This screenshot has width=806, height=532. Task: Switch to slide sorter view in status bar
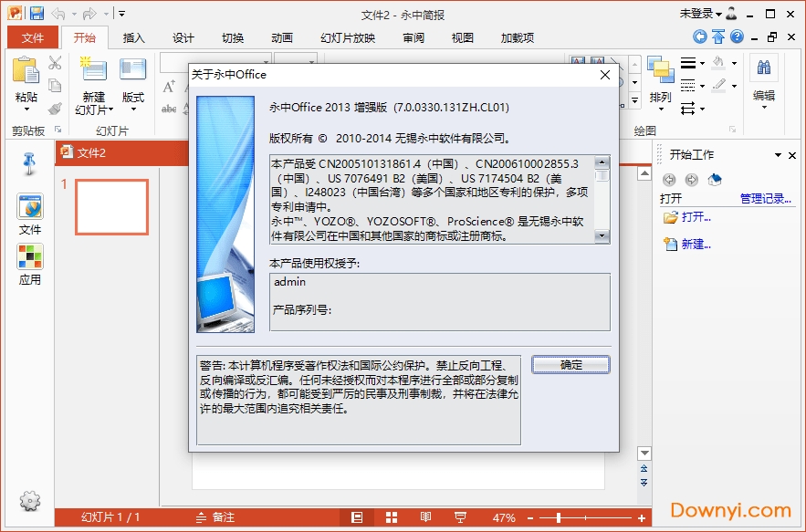point(392,517)
